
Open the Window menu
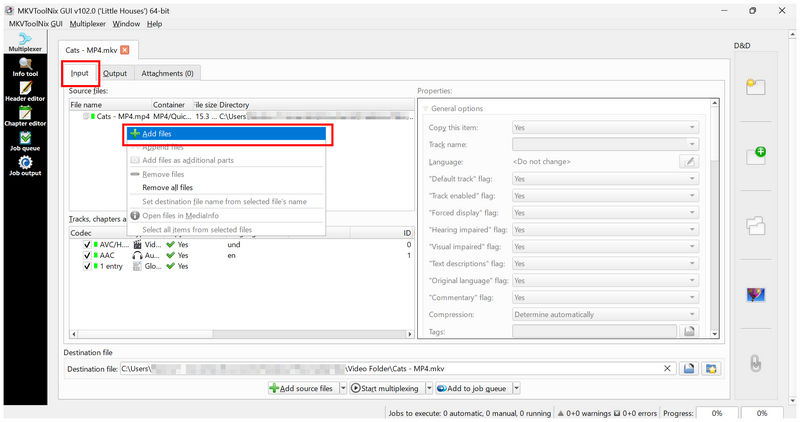126,23
